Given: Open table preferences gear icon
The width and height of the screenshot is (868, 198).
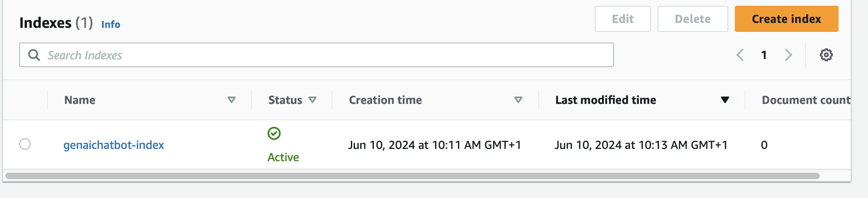Looking at the screenshot, I should coord(826,55).
